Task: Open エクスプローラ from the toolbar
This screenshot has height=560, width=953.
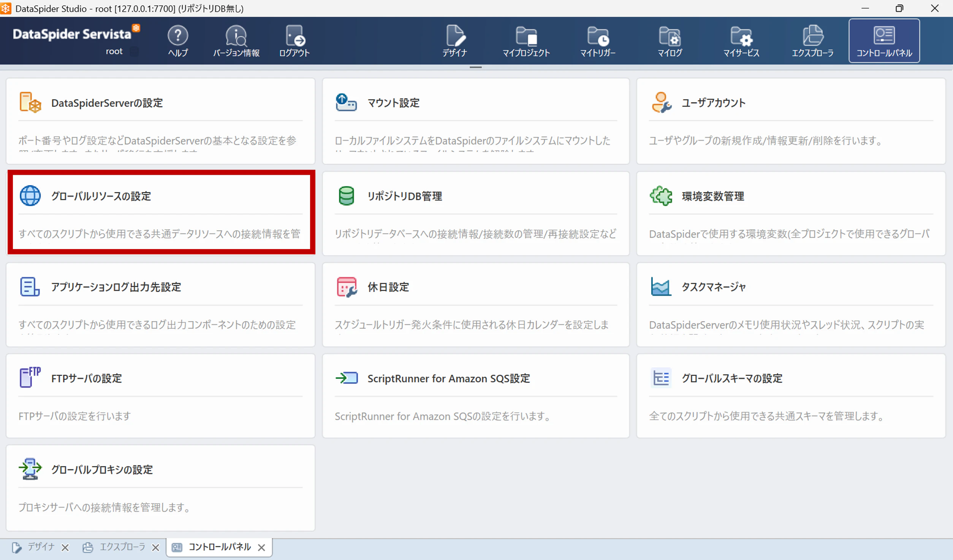Action: click(812, 41)
